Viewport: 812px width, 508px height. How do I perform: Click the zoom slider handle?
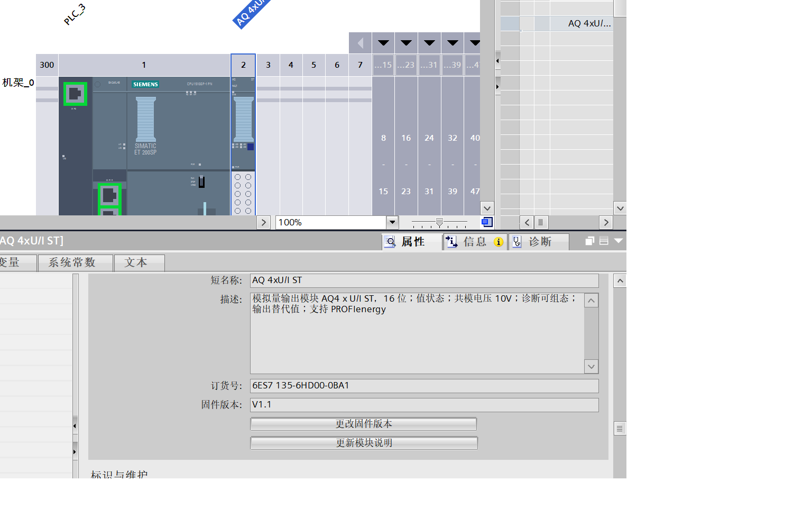(439, 222)
